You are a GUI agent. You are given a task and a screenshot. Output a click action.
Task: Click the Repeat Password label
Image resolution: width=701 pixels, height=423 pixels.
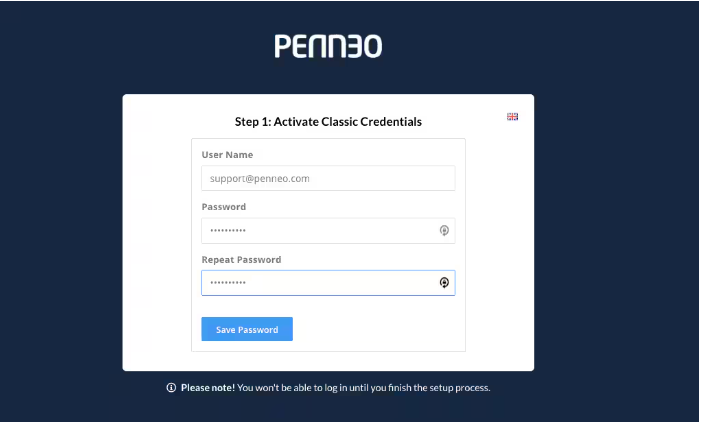point(241,259)
